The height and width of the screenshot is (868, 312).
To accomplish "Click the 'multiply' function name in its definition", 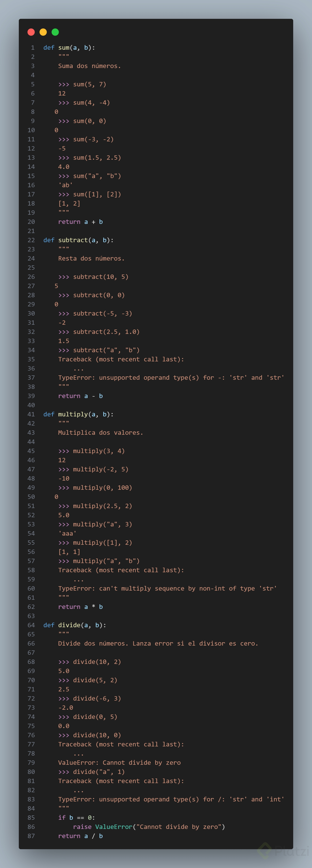I will (73, 414).
